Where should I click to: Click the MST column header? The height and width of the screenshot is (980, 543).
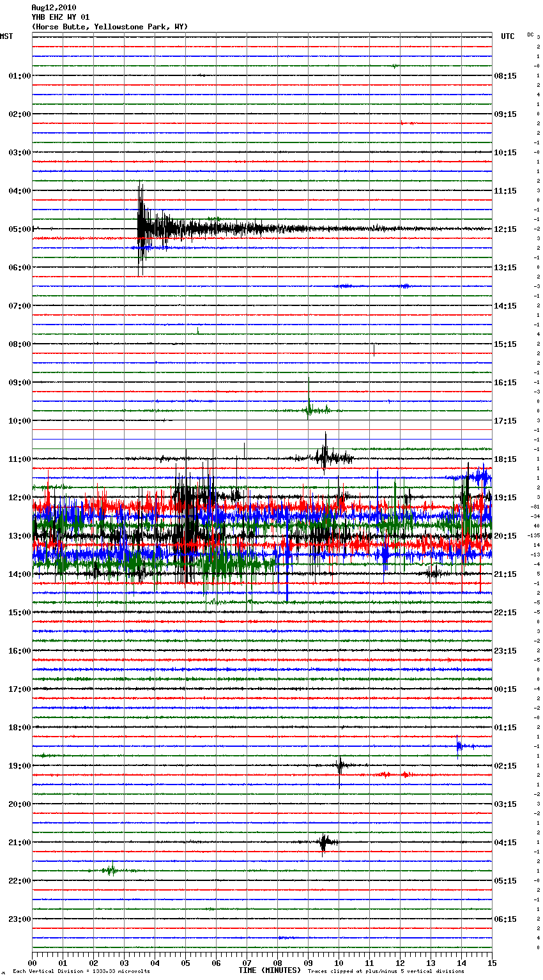click(x=6, y=36)
